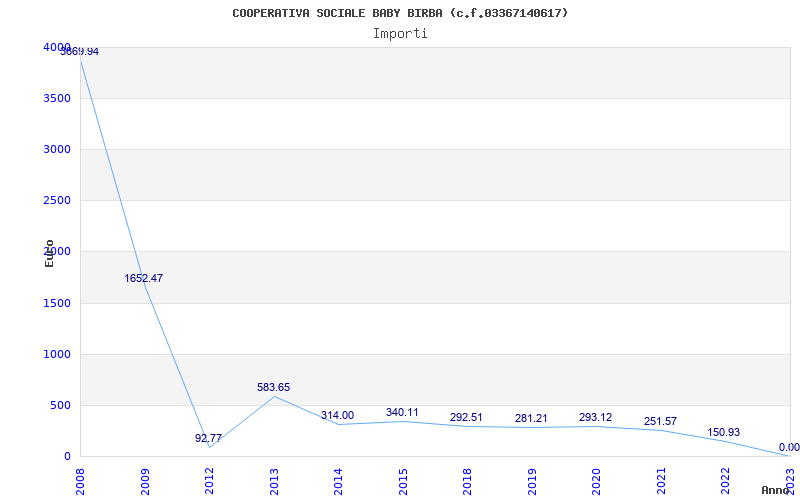The image size is (800, 500).
Task: Click the 2013 year tick label
Action: pos(274,480)
